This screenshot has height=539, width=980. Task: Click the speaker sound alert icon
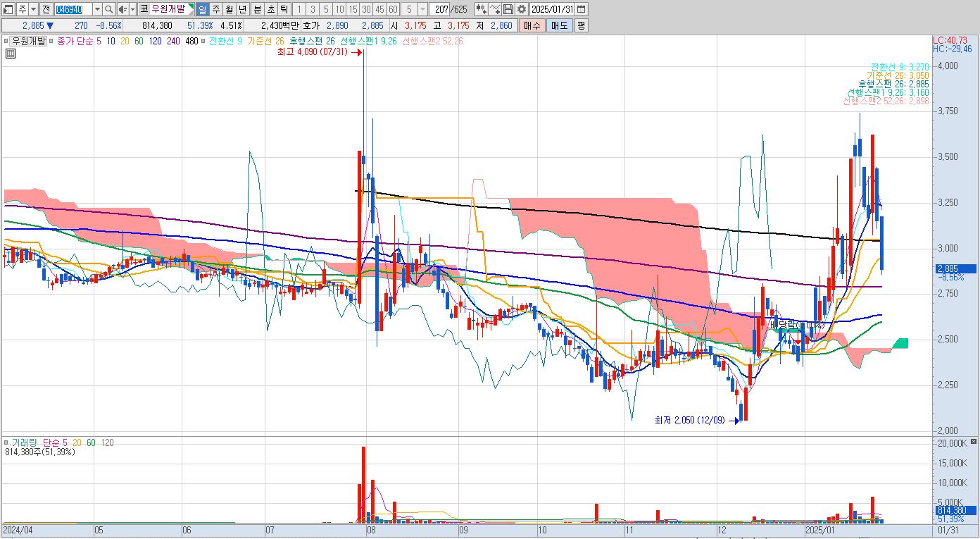pyautogui.click(x=122, y=9)
